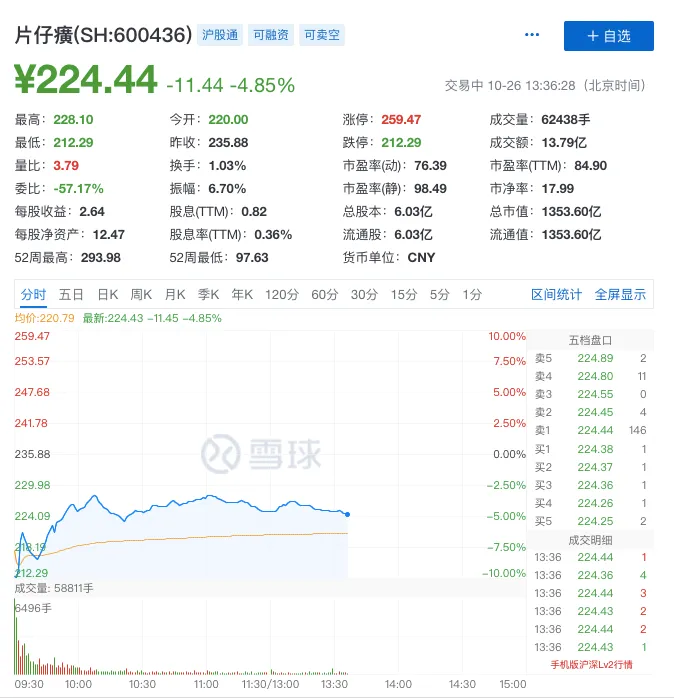Screen dimensions: 674x700
Task: Click the 市盈率(动) value 76.39
Action: [430, 166]
